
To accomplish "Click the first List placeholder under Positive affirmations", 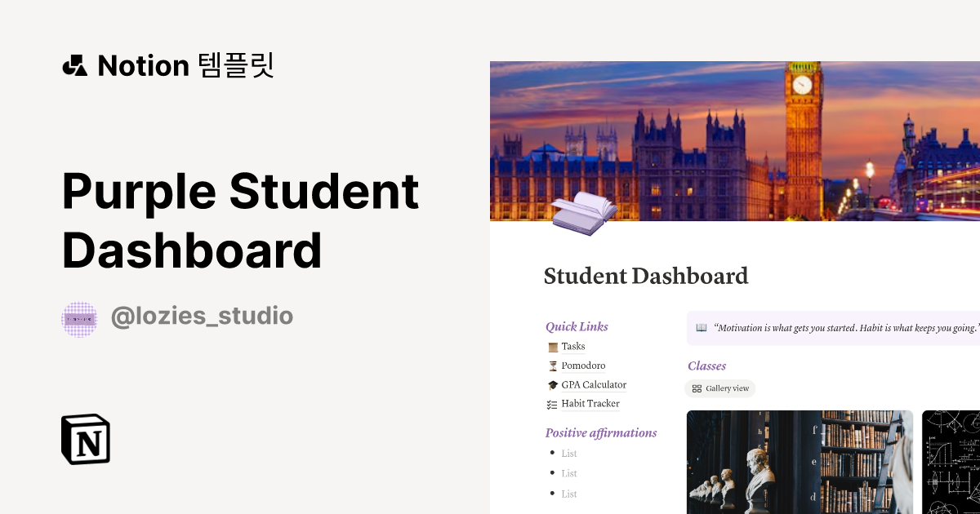I will (568, 453).
